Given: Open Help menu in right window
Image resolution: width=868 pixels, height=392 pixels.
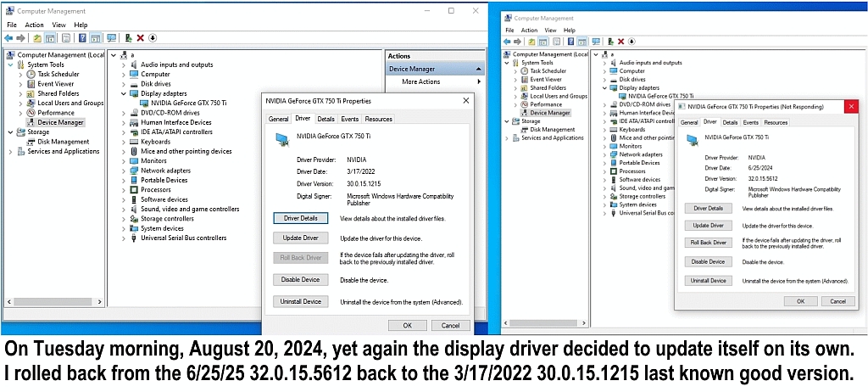Looking at the screenshot, I should [570, 31].
